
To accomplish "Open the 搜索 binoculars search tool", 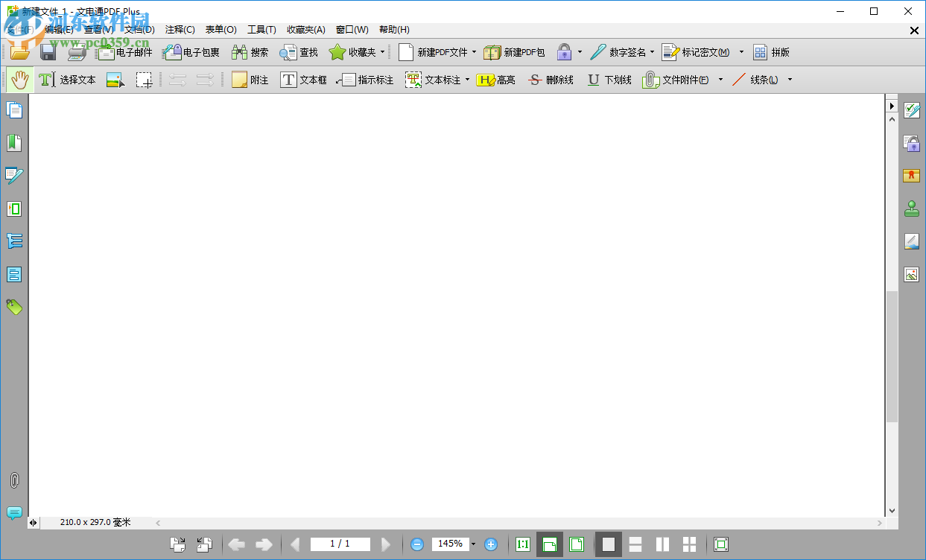I will [250, 52].
